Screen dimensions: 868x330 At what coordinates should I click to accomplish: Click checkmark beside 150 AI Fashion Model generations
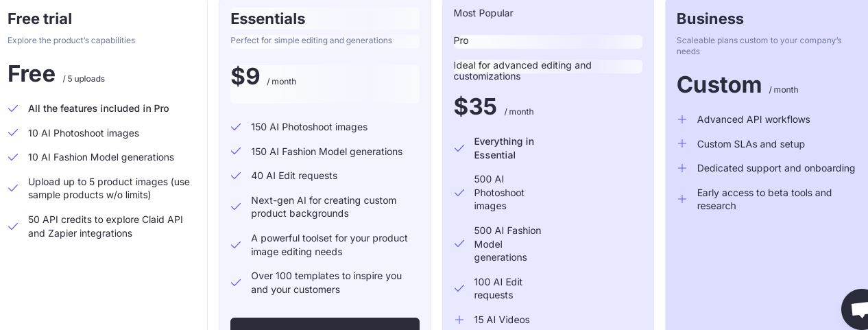point(236,152)
